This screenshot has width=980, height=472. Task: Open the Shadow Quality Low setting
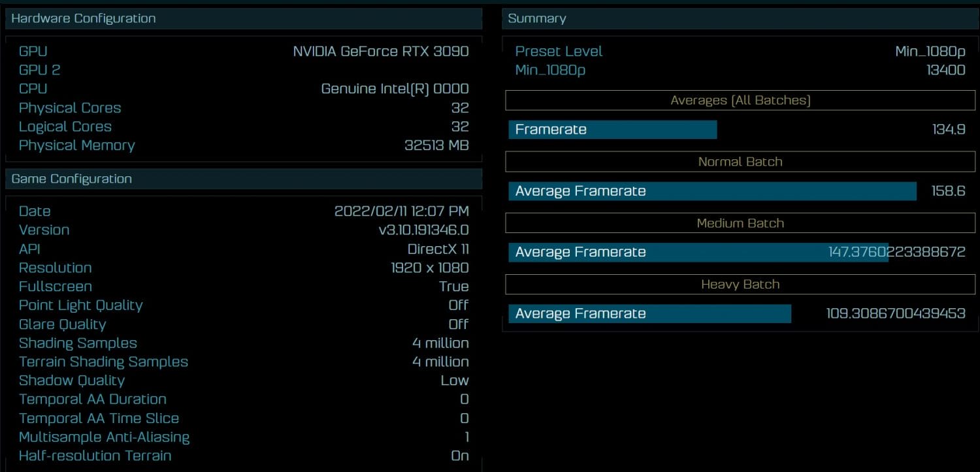pos(455,380)
